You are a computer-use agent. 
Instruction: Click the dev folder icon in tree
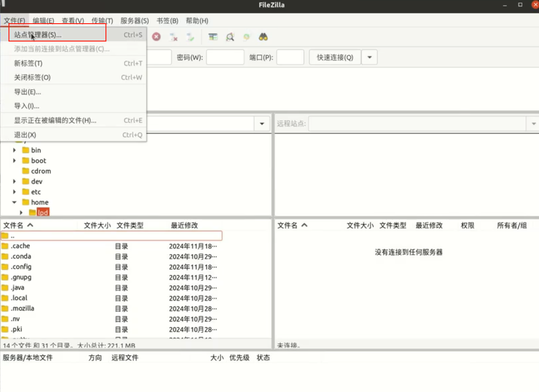[x=25, y=181]
